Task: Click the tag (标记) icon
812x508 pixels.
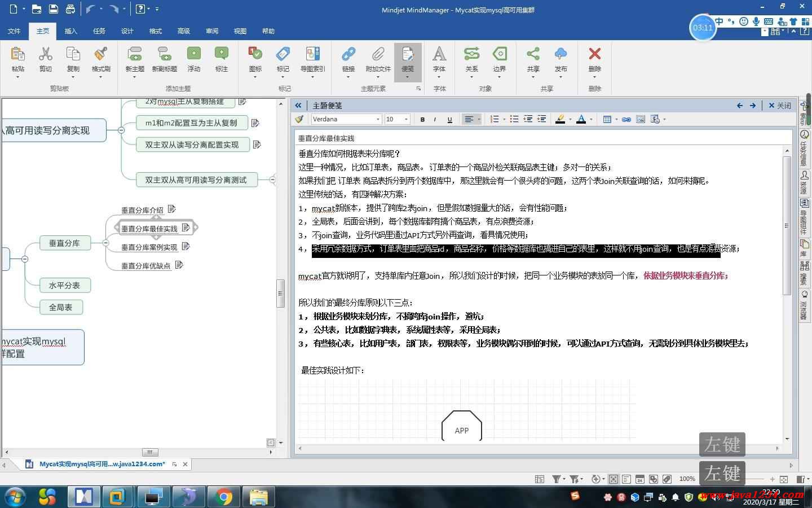Action: 283,54
